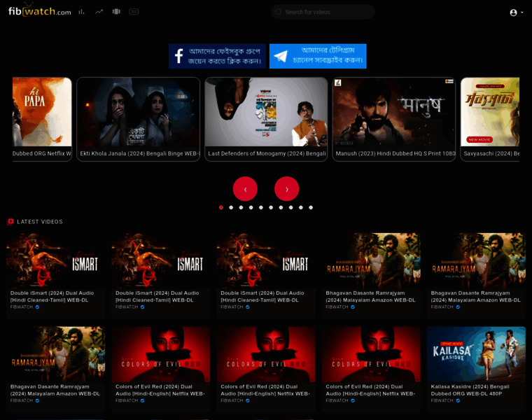Image resolution: width=532 pixels, height=420 pixels.
Task: Focus the Search for videos field
Action: 323,12
